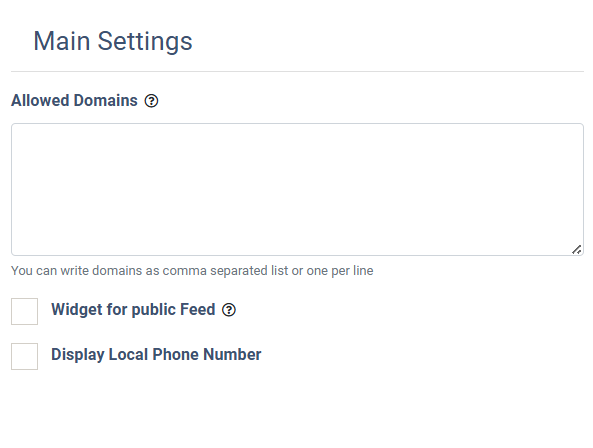Grab the textarea resize handle corner
593x448 pixels.
[x=576, y=250]
